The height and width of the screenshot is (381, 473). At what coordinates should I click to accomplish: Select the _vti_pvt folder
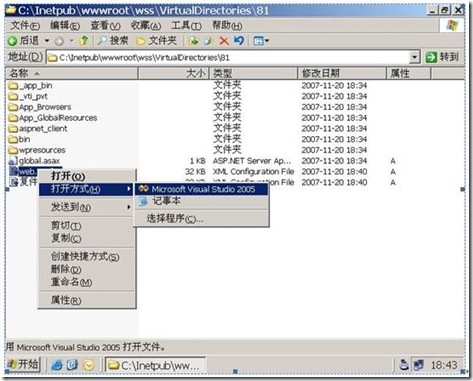pyautogui.click(x=28, y=96)
